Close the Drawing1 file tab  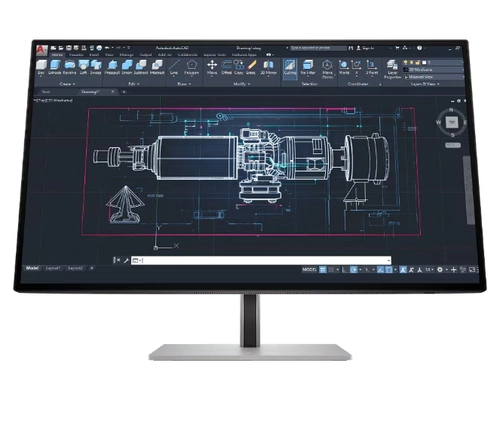click(x=112, y=92)
